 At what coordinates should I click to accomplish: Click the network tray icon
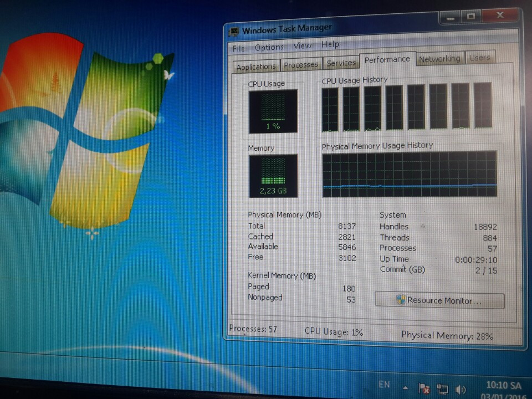(442, 389)
